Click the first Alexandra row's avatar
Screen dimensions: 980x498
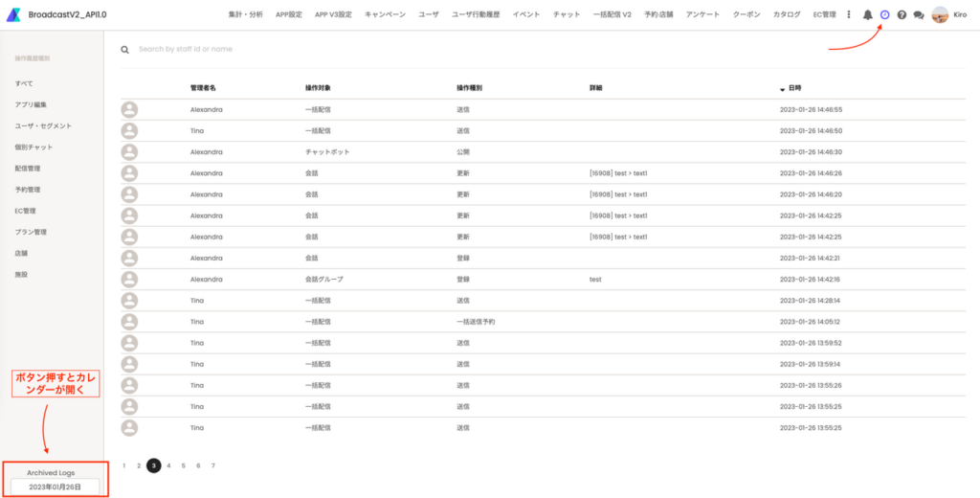[129, 109]
